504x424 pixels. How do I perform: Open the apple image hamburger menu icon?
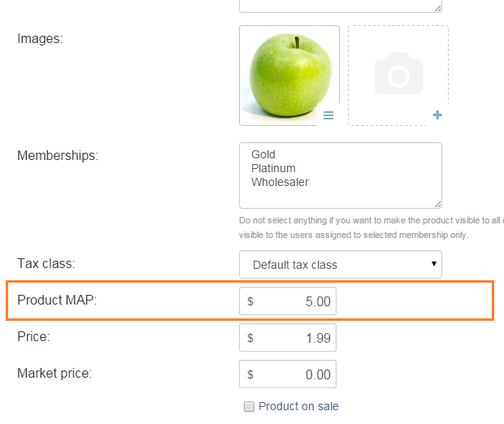(x=328, y=115)
